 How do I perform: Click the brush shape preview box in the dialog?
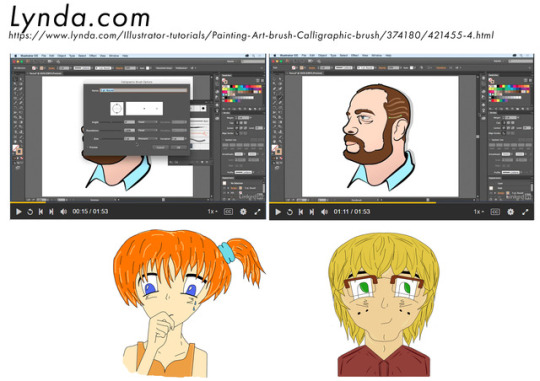144,109
